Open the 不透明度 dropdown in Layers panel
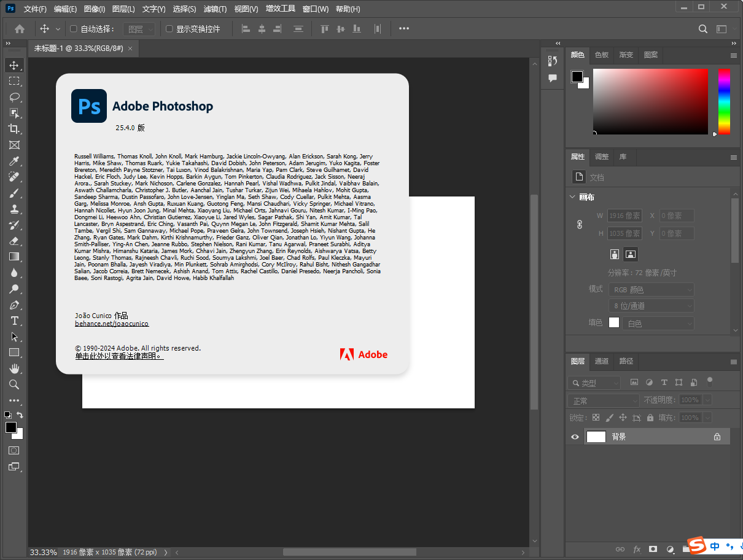The image size is (743, 560). click(709, 399)
